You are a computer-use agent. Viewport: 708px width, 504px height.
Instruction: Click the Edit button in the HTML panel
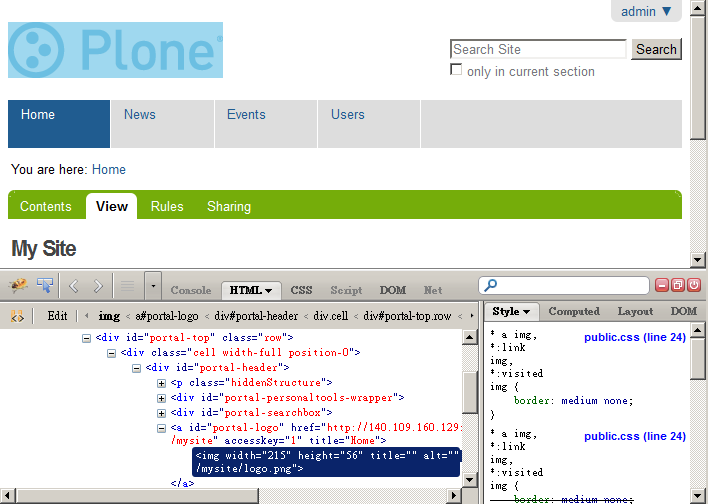57,316
